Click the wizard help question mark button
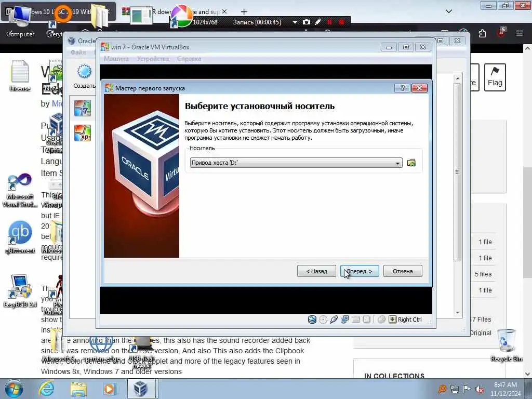Screen dimensions: 532x399 coord(402,88)
